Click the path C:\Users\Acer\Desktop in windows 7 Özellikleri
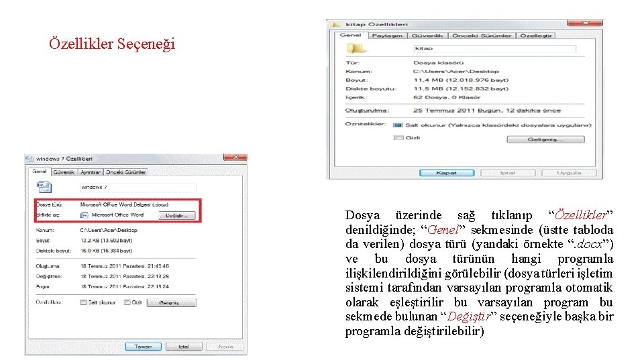 click(x=109, y=230)
